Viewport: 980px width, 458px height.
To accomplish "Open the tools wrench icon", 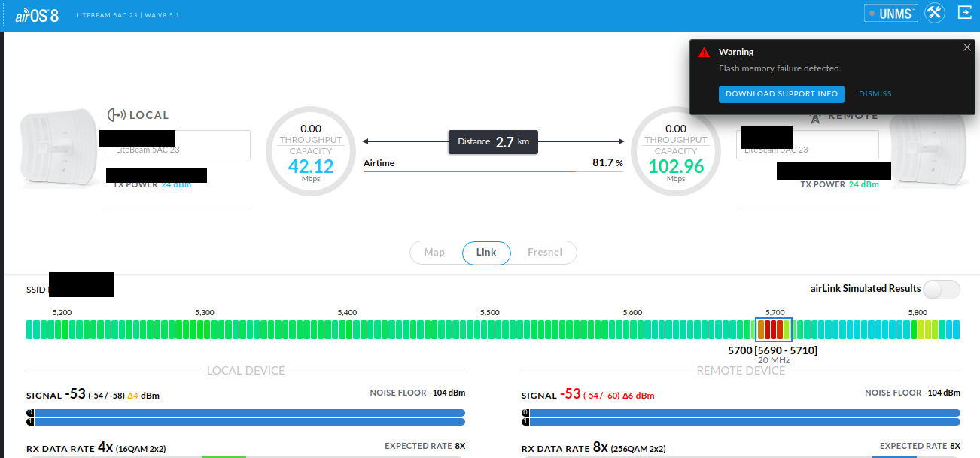I will point(935,13).
